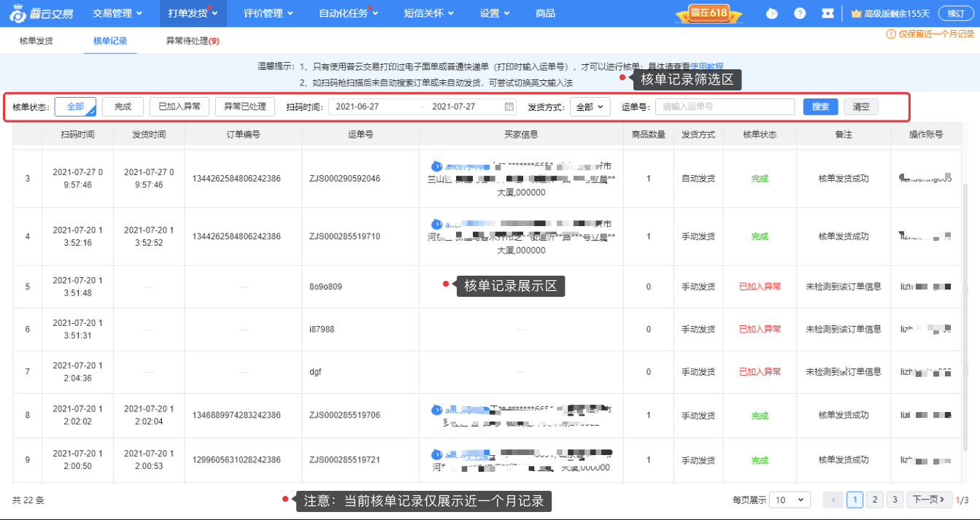Viewport: 980px width, 520px height.
Task: Click waybill number ZJS000285519706
Action: 344,415
